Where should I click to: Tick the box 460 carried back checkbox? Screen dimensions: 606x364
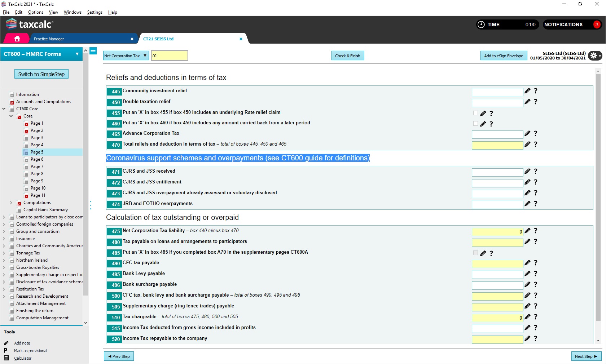click(x=475, y=124)
